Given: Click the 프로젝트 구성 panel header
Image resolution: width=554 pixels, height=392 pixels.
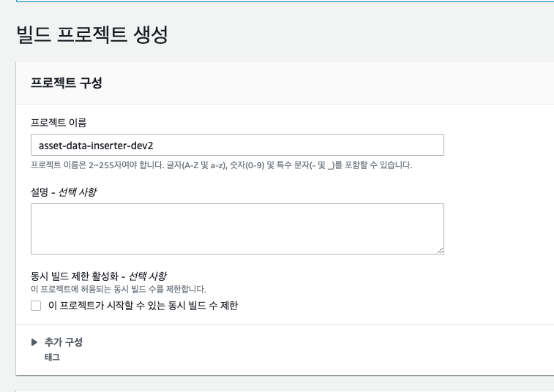Looking at the screenshot, I should (x=66, y=83).
